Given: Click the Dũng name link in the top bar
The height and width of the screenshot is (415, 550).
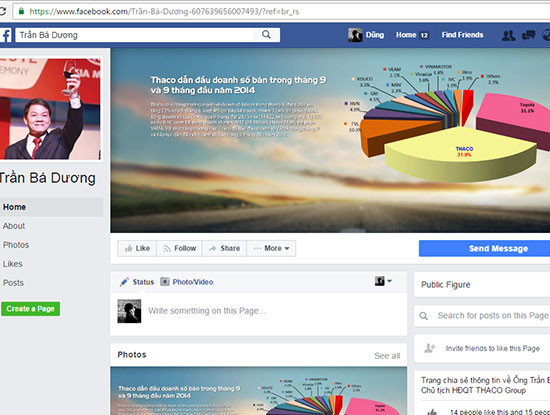Looking at the screenshot, I should click(375, 35).
